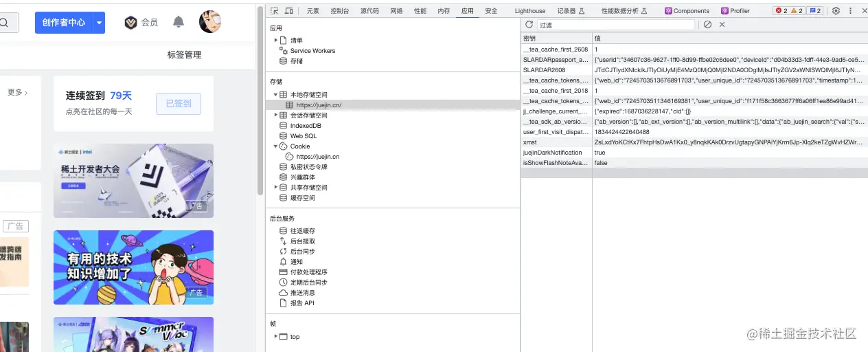The width and height of the screenshot is (868, 352).
Task: Open the 安全 tab
Action: tap(492, 11)
